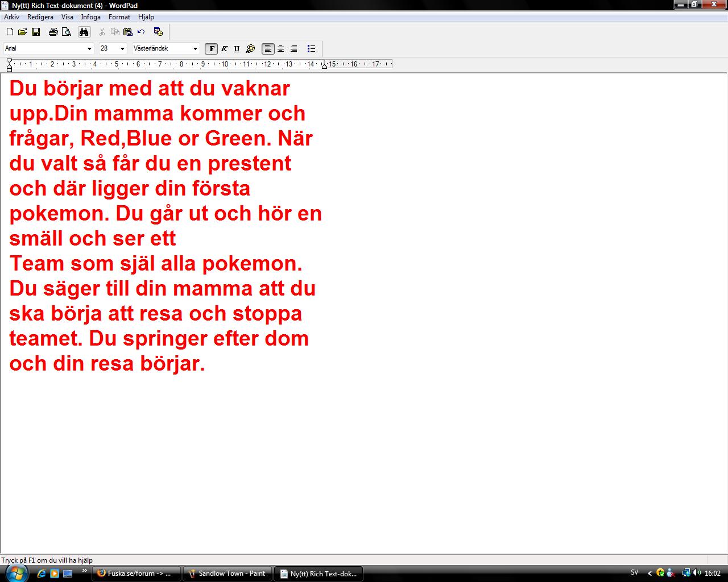Click the right margin marker on ruler

pyautogui.click(x=324, y=66)
